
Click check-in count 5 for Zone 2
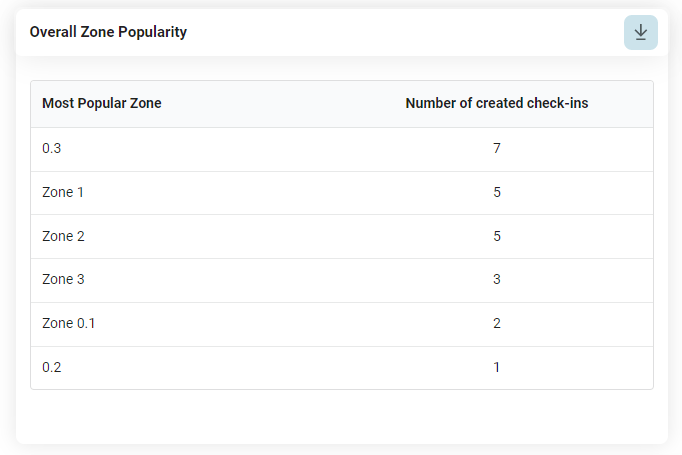coord(497,236)
